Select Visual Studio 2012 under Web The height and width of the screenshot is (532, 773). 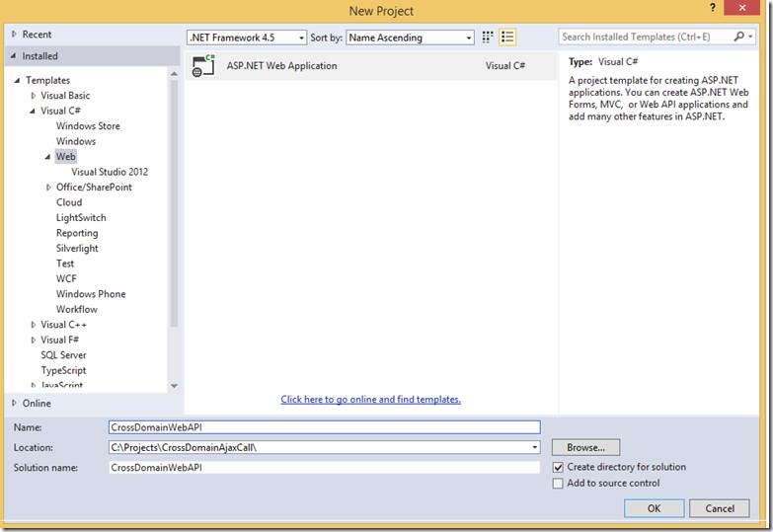pos(110,172)
